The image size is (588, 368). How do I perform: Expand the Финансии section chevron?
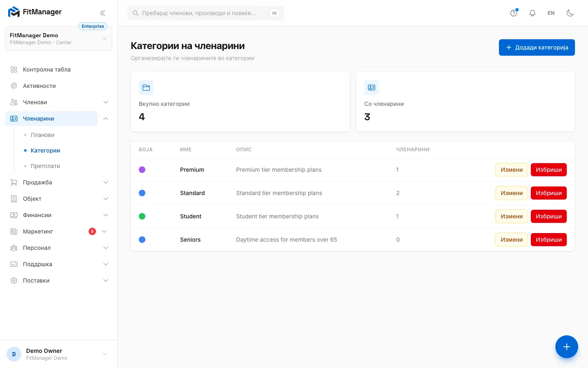(106, 215)
